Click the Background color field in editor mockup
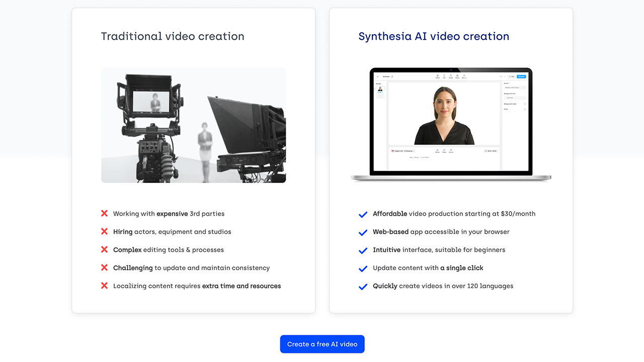The width and height of the screenshot is (644, 362). (x=514, y=98)
